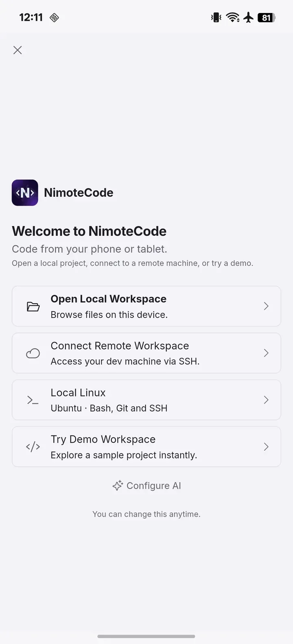Click the NimoteCode brand name text
Image resolution: width=293 pixels, height=644 pixels.
pos(79,193)
